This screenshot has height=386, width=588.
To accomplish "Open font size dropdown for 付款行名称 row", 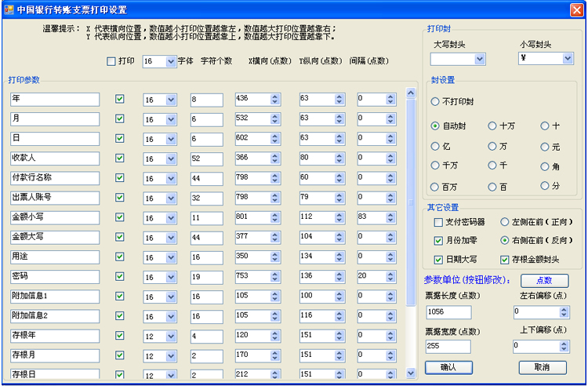I will [171, 179].
